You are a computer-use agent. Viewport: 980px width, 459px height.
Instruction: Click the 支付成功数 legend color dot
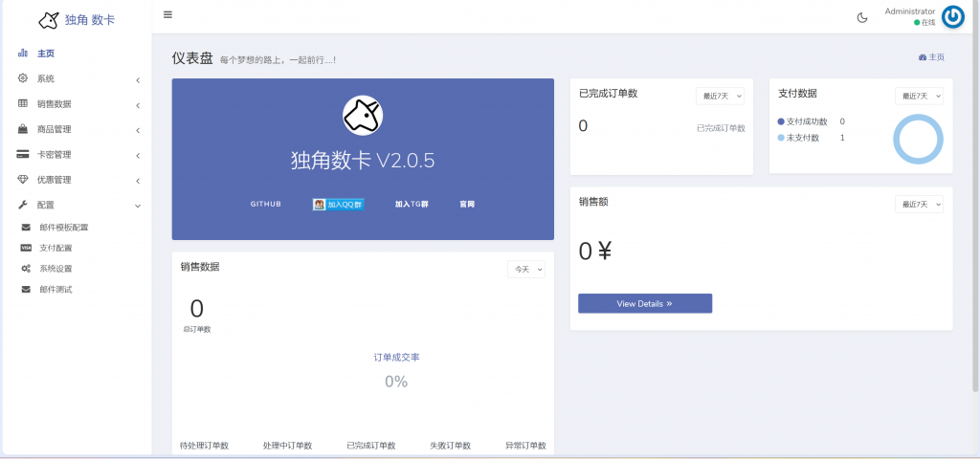[781, 121]
